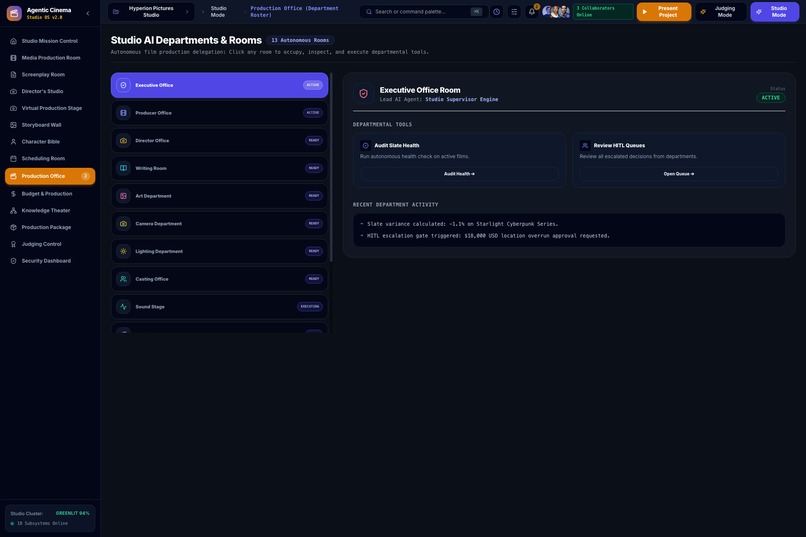Click the Judging Control award icon

(13, 244)
